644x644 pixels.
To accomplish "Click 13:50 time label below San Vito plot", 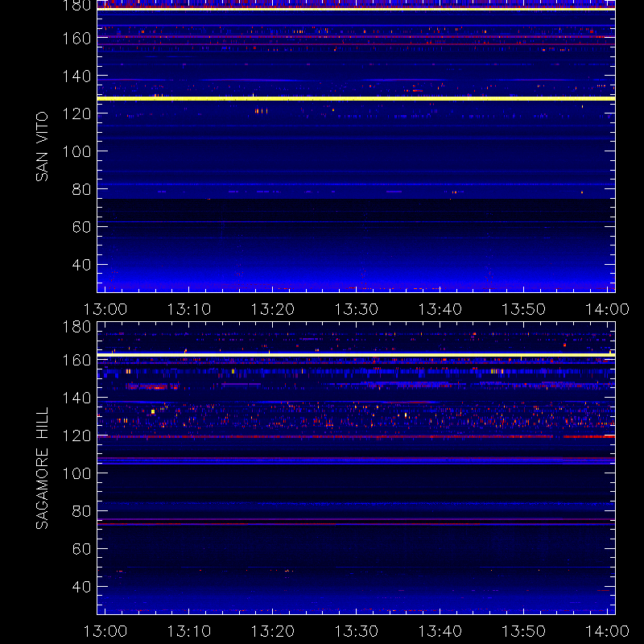I will pos(524,309).
